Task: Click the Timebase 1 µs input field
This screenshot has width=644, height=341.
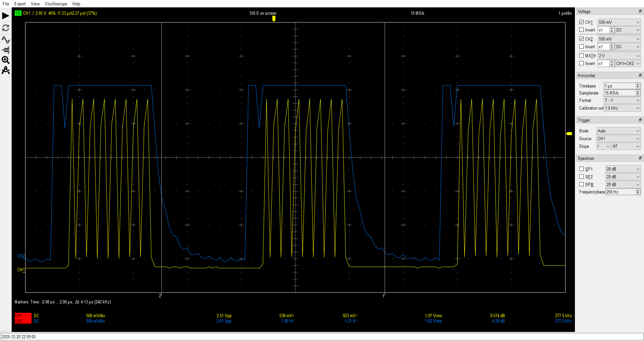Action: 620,86
